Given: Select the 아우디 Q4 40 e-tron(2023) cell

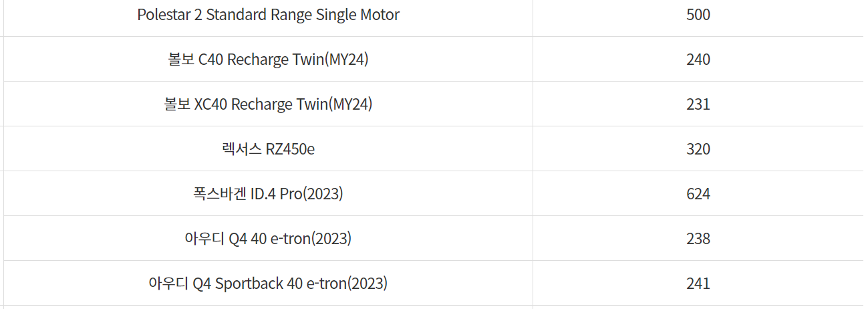Looking at the screenshot, I should click(268, 238).
